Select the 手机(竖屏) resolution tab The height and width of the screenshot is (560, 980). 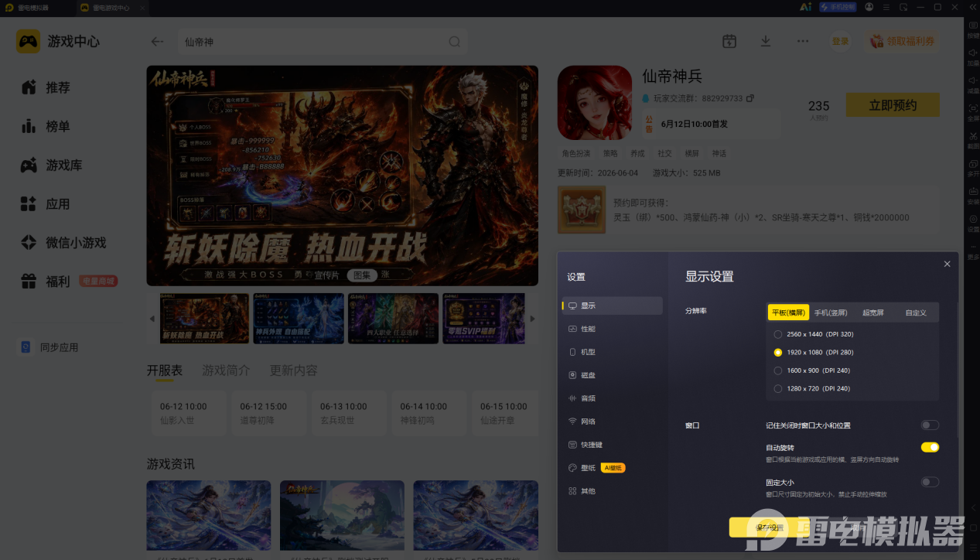pos(831,312)
